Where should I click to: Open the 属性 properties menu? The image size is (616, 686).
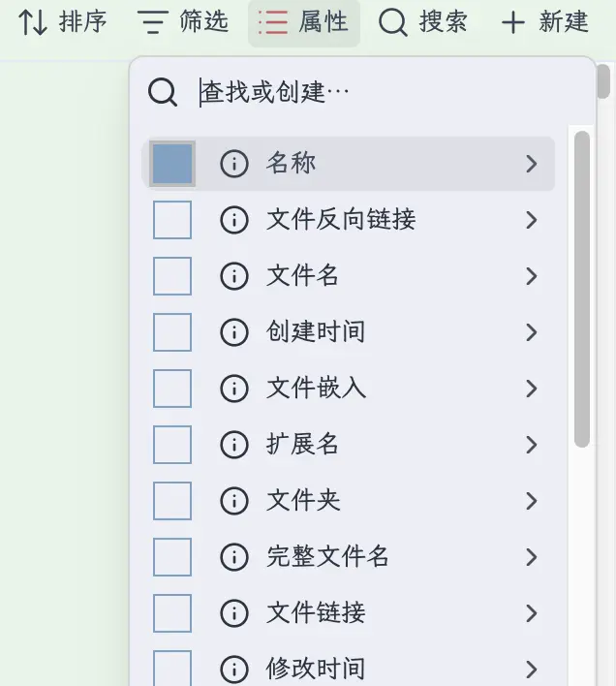pyautogui.click(x=304, y=23)
